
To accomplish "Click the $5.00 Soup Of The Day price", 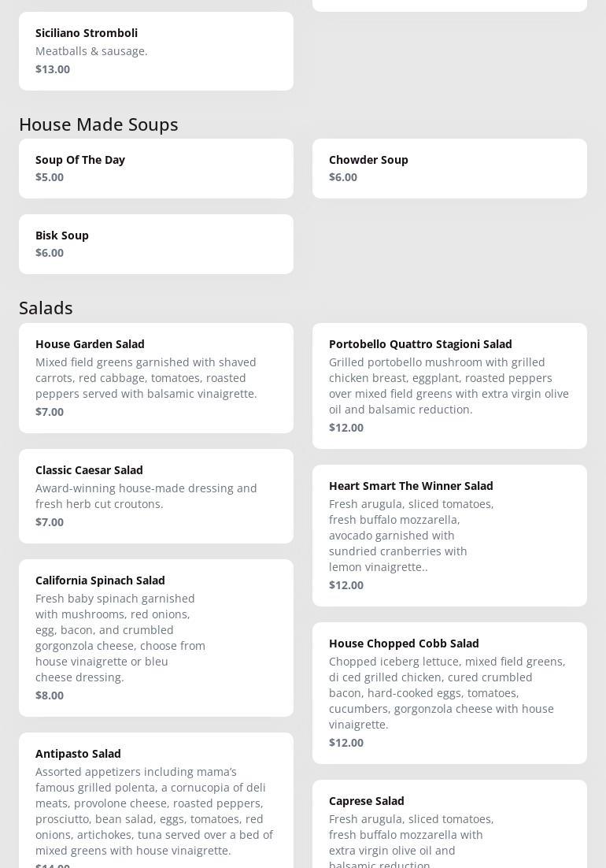I will click(x=50, y=177).
